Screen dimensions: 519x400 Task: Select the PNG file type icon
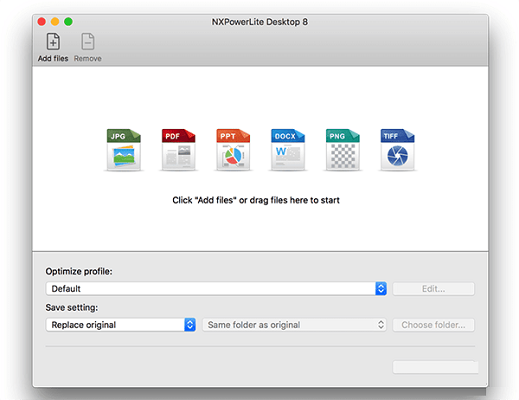[342, 150]
